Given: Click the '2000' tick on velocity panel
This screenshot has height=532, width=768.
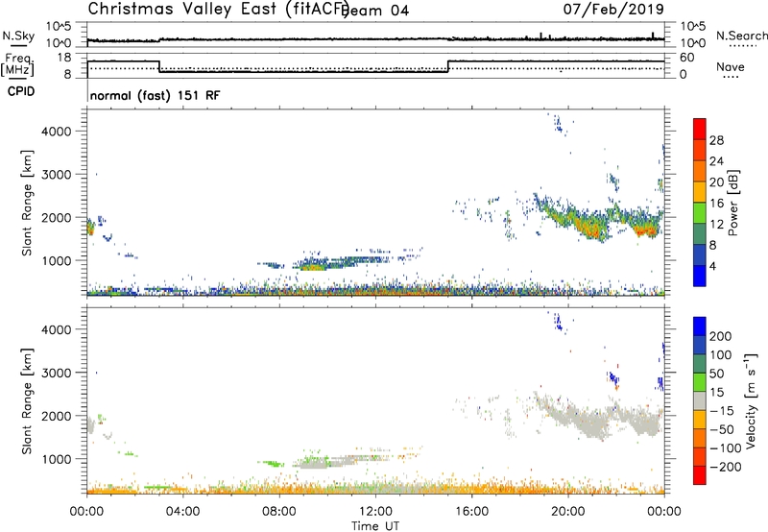Looking at the screenshot, I should point(57,416).
